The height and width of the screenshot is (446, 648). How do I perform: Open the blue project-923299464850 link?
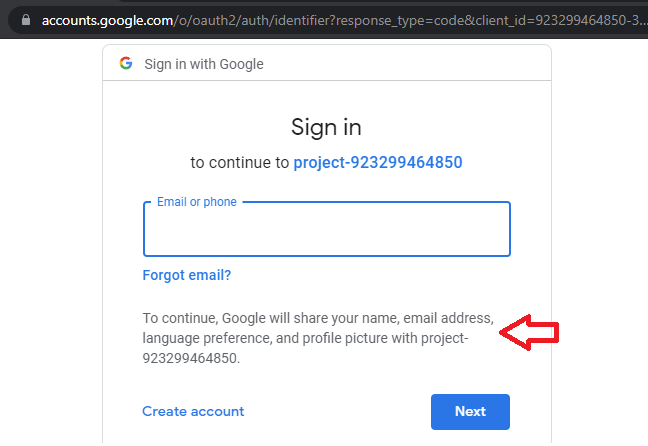click(x=377, y=162)
